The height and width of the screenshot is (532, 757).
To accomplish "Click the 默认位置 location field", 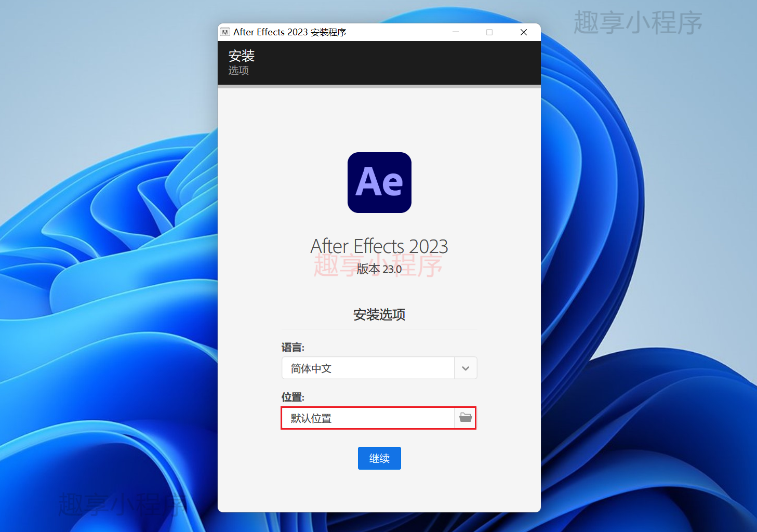I will (x=368, y=418).
